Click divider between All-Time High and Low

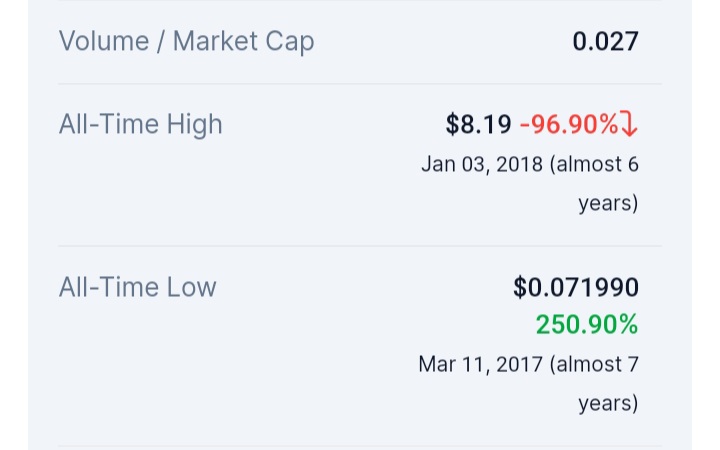coord(360,246)
